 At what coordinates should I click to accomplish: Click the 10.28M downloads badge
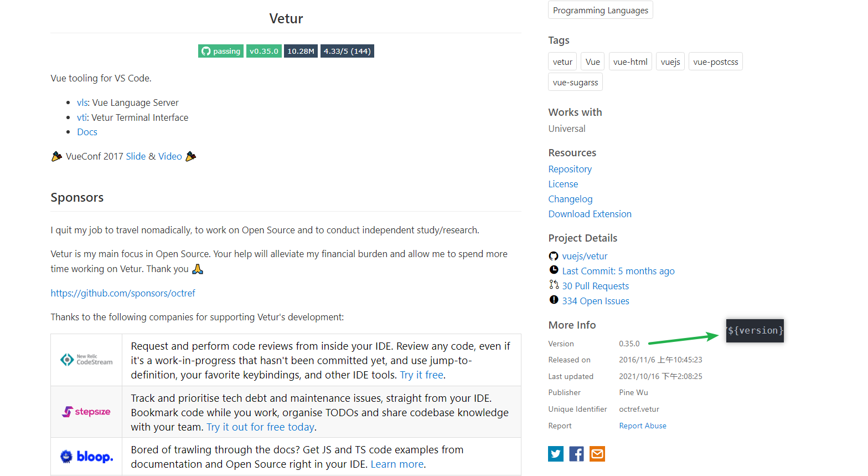pos(301,51)
